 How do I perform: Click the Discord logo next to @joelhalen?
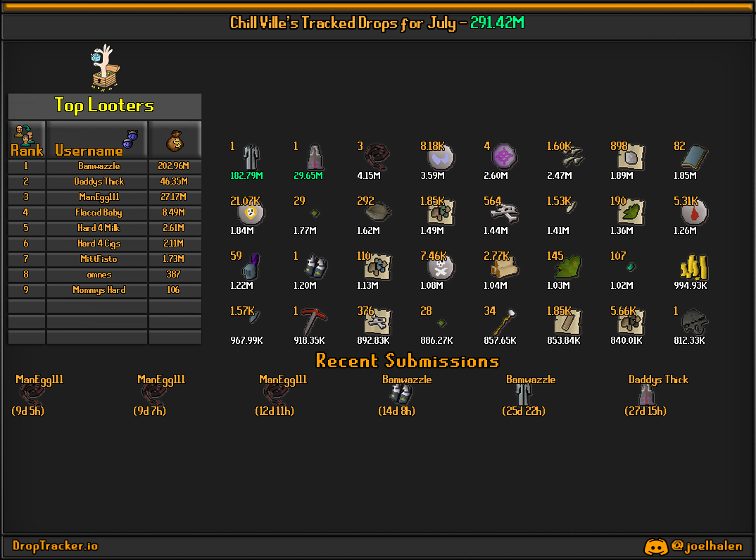point(656,547)
